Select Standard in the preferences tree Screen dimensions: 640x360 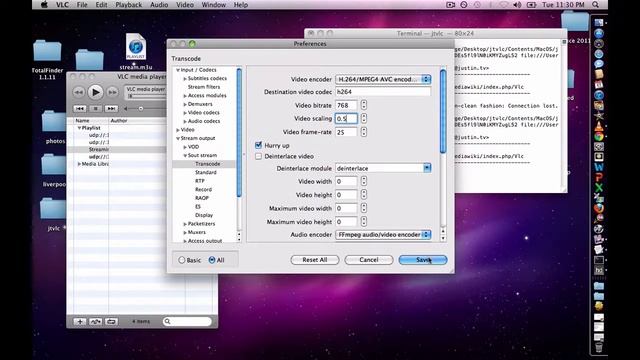[x=206, y=172]
